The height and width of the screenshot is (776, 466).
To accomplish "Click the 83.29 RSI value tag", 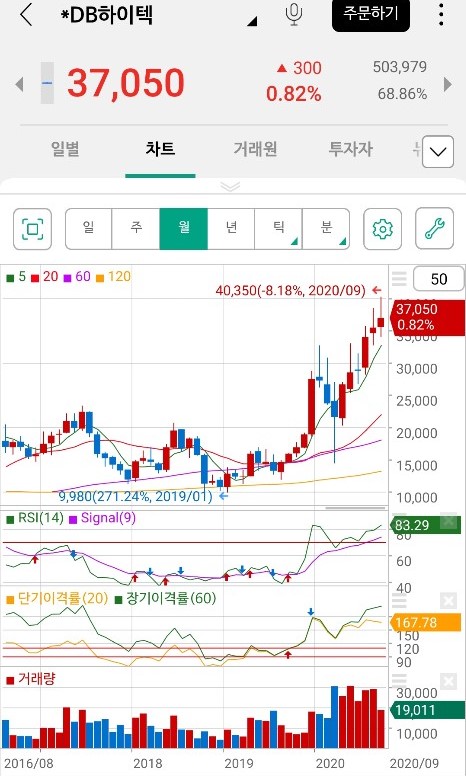I will click(425, 525).
